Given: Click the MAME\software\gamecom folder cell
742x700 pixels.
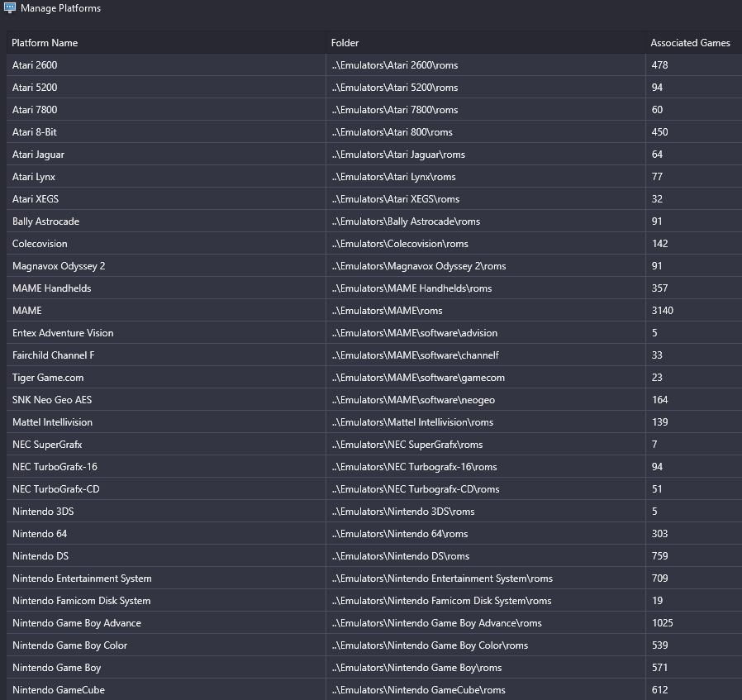Looking at the screenshot, I should pos(486,377).
